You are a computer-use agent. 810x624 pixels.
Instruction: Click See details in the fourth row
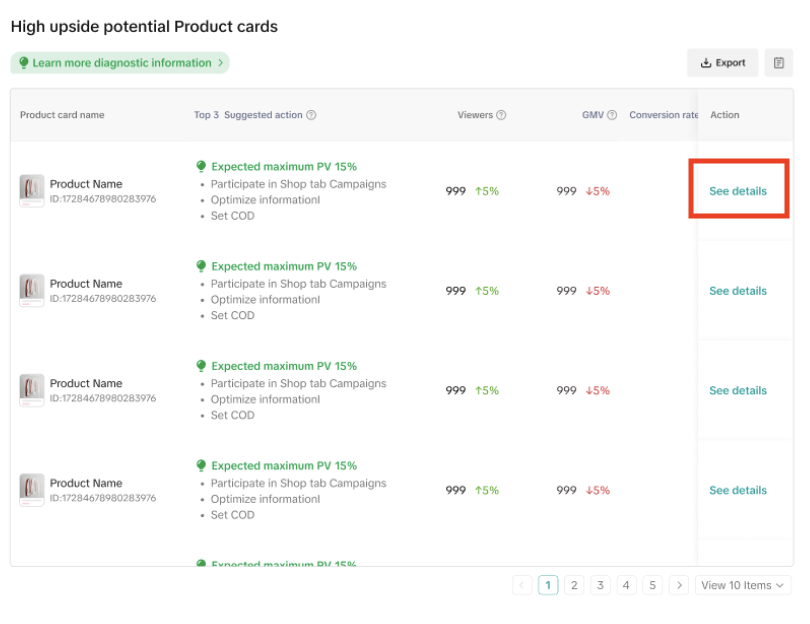738,490
